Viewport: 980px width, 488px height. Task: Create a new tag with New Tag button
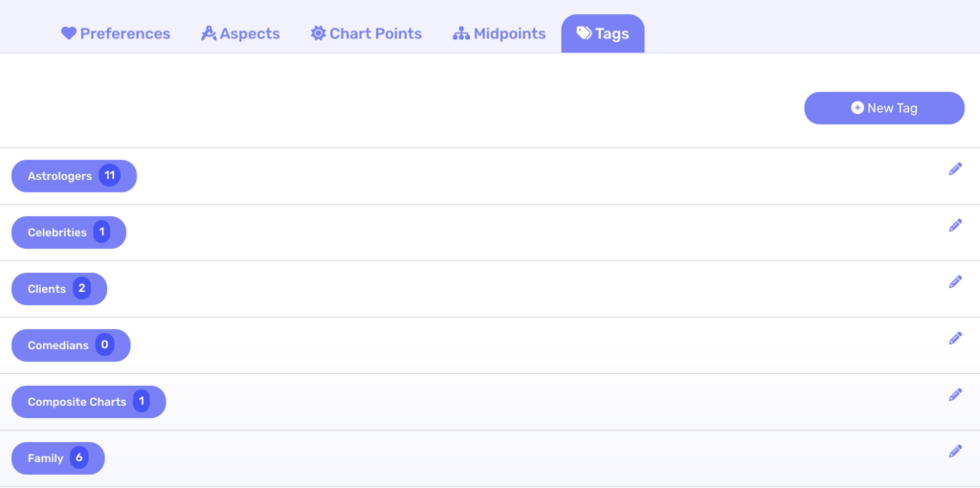point(883,108)
